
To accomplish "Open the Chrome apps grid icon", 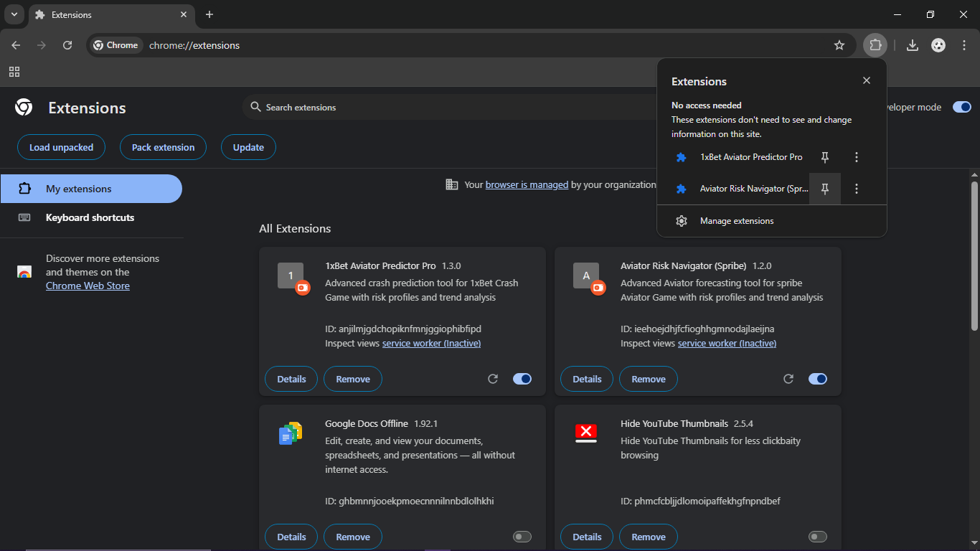I will click(14, 72).
